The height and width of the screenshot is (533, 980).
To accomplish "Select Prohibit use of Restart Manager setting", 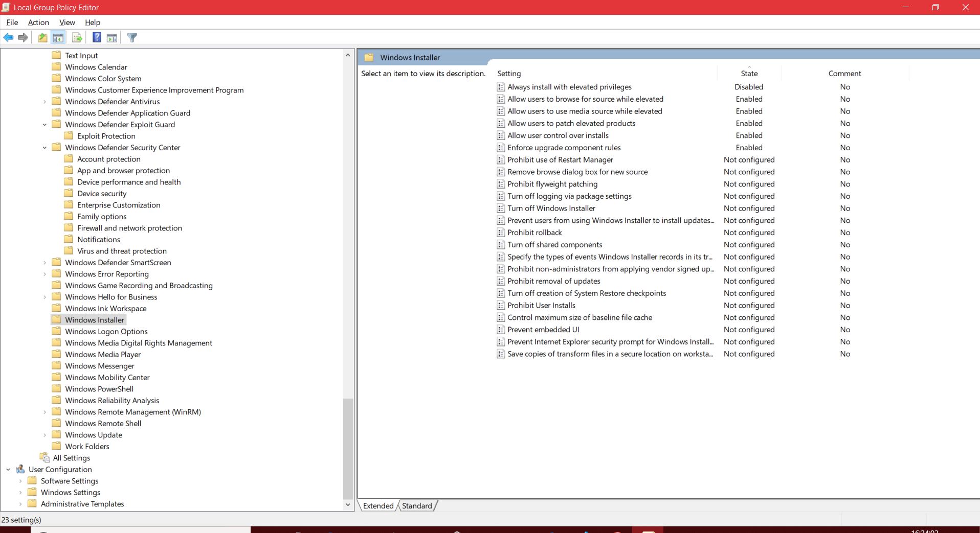I will 560,160.
